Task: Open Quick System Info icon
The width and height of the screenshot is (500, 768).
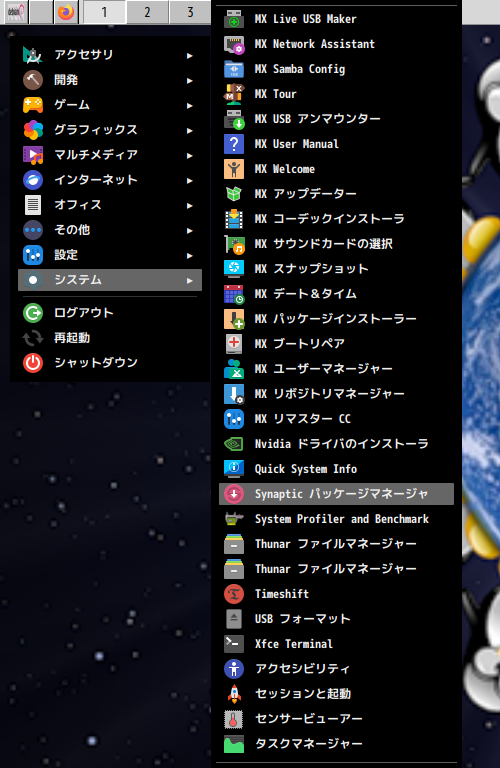Action: click(234, 469)
